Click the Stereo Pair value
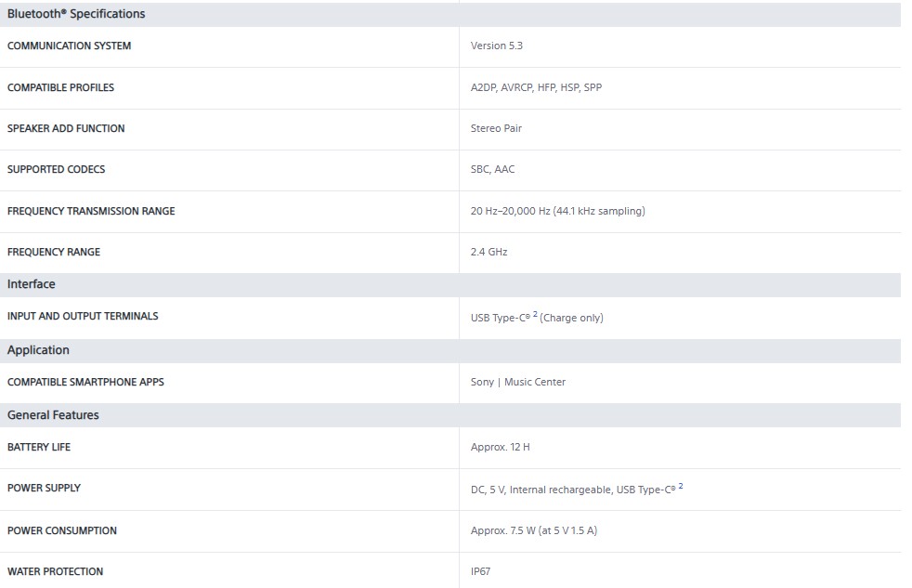The height and width of the screenshot is (588, 912). [x=496, y=128]
